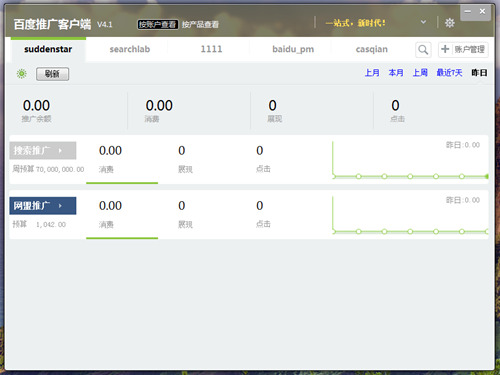Viewport: 500px width, 375px height.
Task: Show data for 最近7天
Action: point(449,73)
